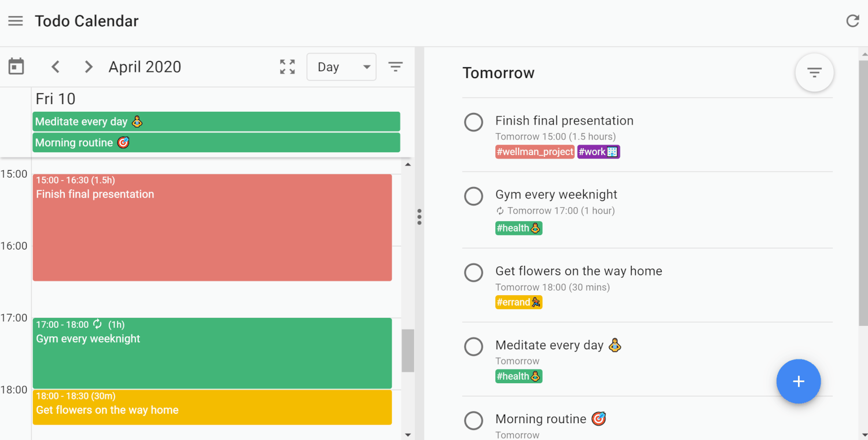This screenshot has height=440, width=868.
Task: Click the 15:00 time label
Action: pyautogui.click(x=14, y=174)
